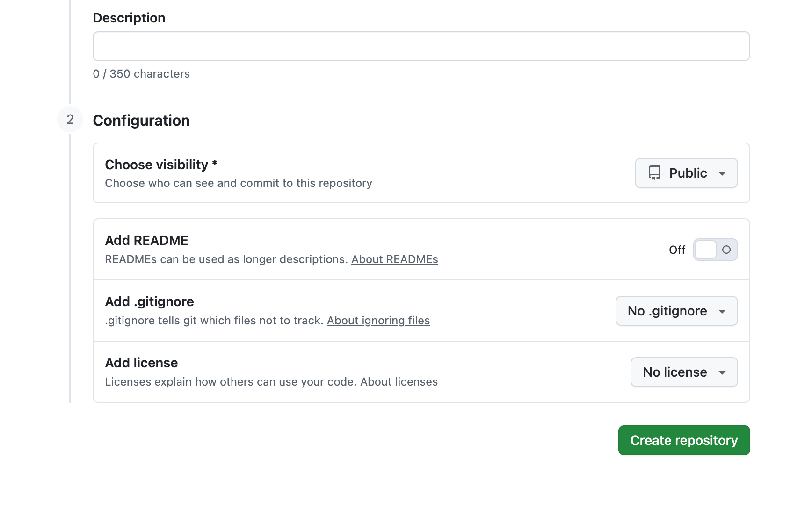
Task: Click the circle icon inside the README switch
Action: pyautogui.click(x=726, y=250)
